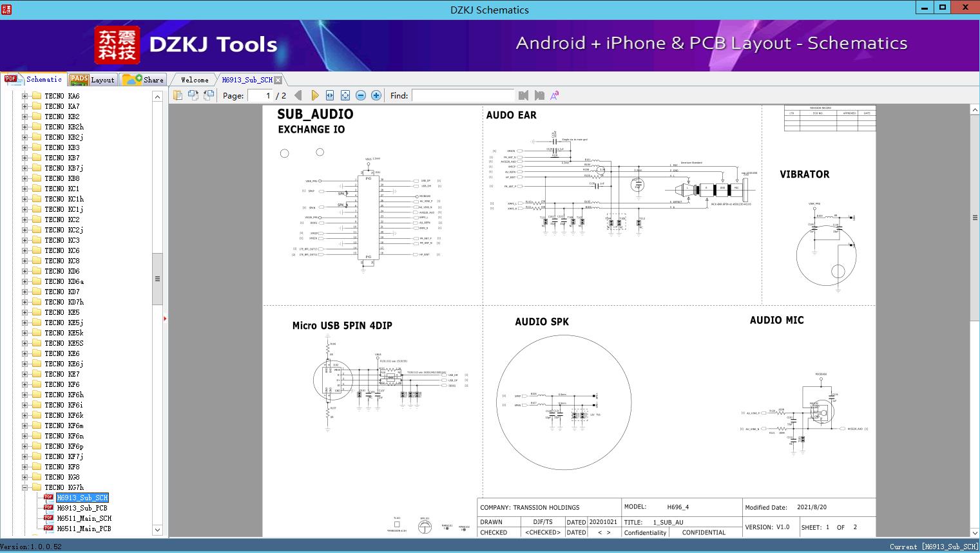The height and width of the screenshot is (553, 980).
Task: Expand the TECNO KF6 folder
Action: tap(24, 384)
